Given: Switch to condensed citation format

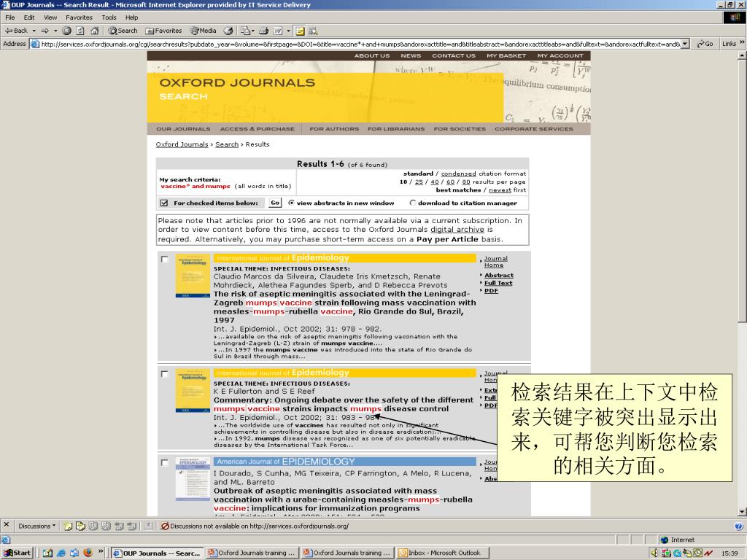Looking at the screenshot, I should point(458,174).
